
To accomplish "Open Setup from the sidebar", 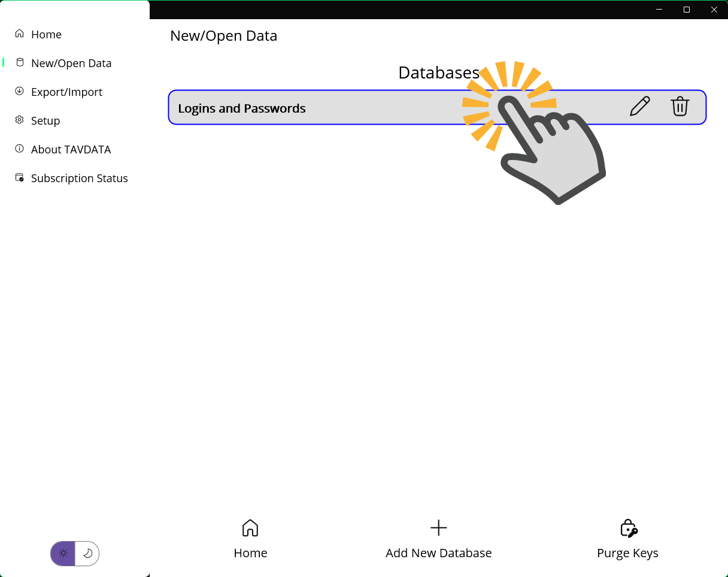I will 75,120.
